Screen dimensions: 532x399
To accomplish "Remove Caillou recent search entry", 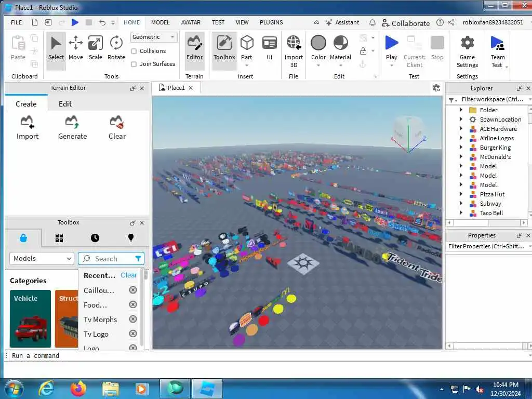I will (133, 290).
